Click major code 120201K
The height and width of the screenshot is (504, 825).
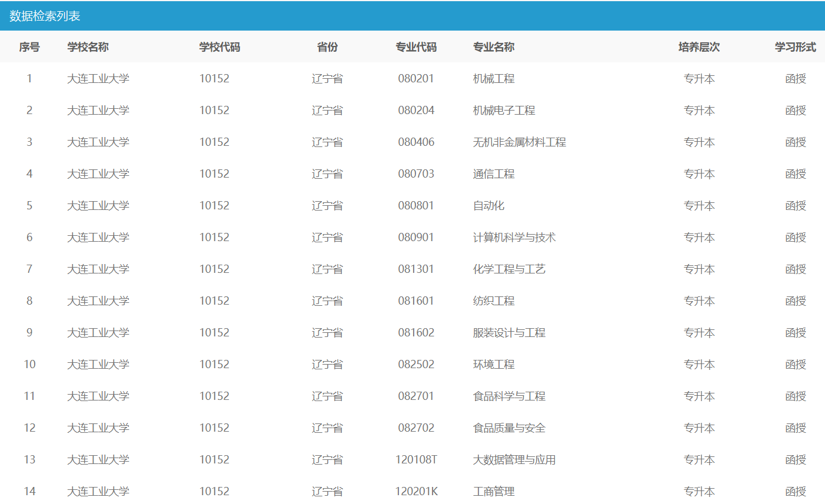pyautogui.click(x=416, y=492)
